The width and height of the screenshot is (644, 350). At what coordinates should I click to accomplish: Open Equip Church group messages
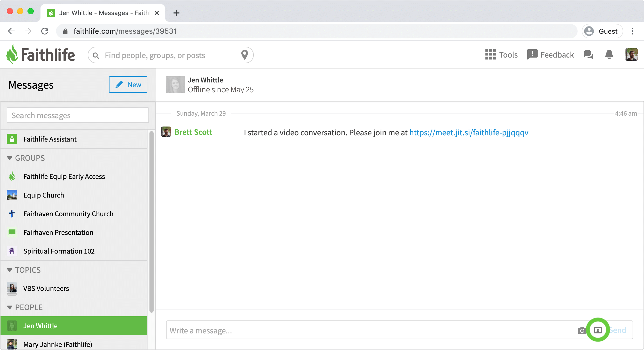coord(74,195)
